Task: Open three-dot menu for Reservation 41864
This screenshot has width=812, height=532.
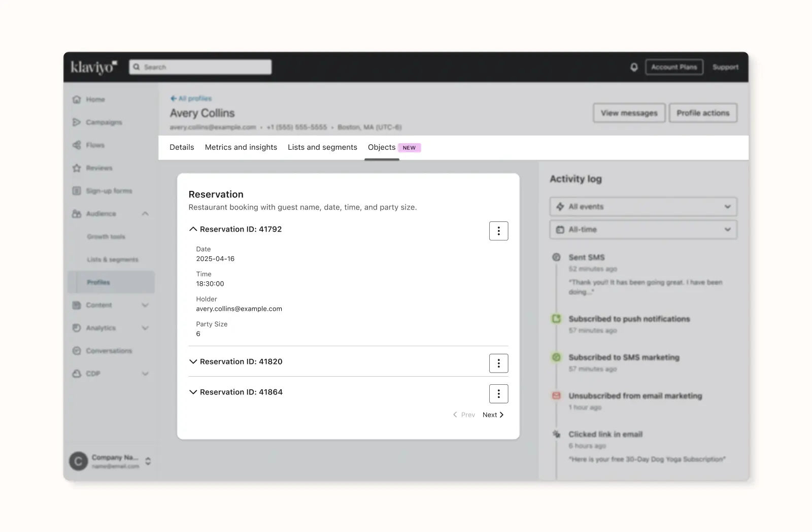Action: (498, 394)
